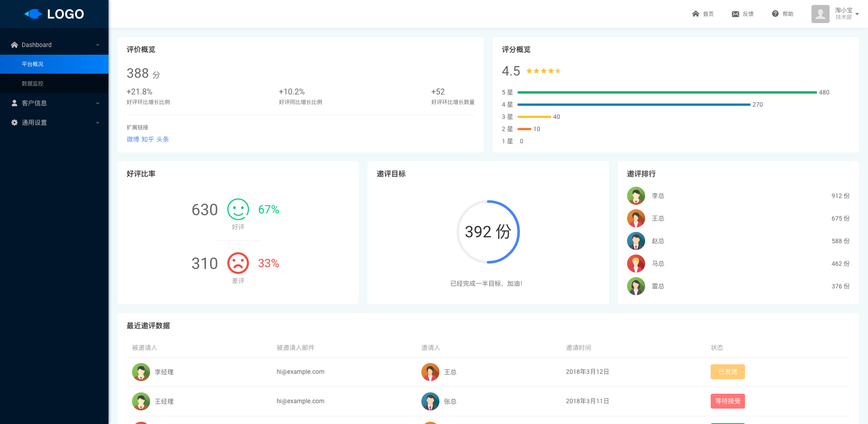Image resolution: width=868 pixels, height=424 pixels.
Task: Collapse the Dashboard sidebar menu
Action: 98,45
